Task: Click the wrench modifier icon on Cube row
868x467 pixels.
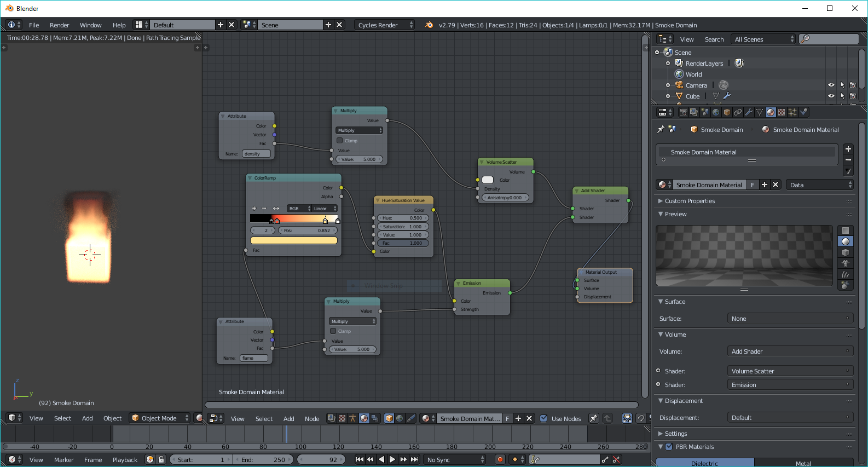Action: pyautogui.click(x=727, y=96)
